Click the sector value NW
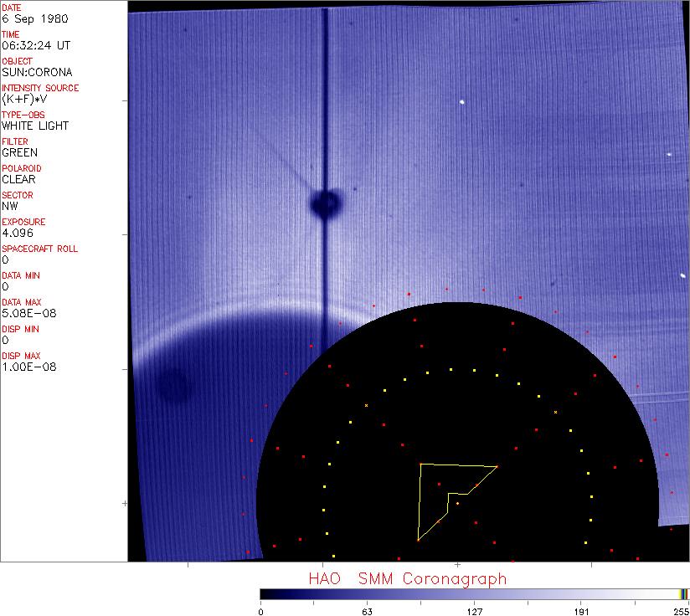The width and height of the screenshot is (690, 616). click(10, 206)
